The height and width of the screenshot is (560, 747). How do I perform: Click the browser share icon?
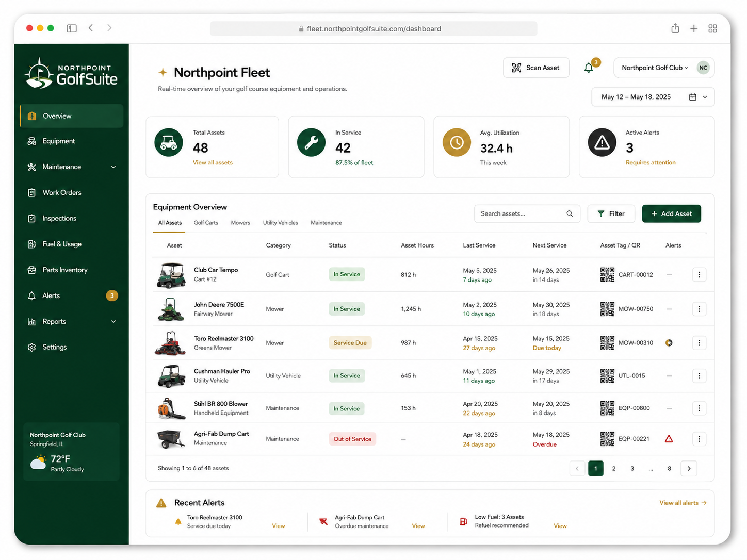pyautogui.click(x=675, y=28)
